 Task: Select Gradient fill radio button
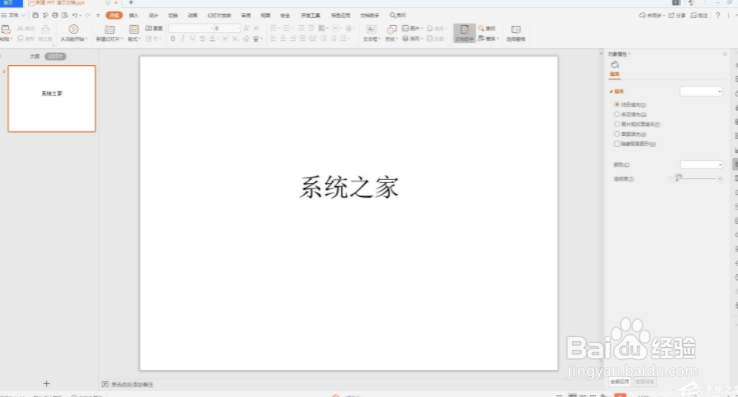pos(617,114)
